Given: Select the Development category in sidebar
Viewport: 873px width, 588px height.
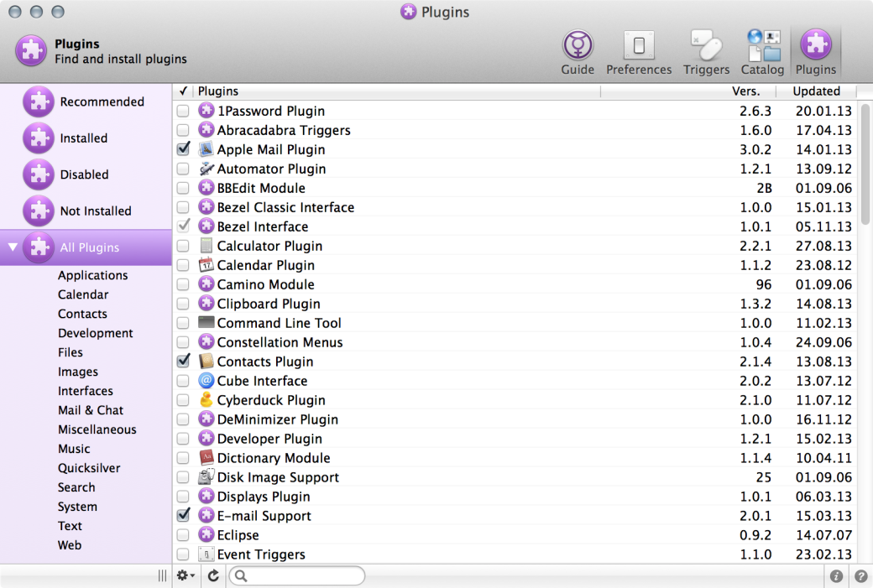Looking at the screenshot, I should pyautogui.click(x=95, y=333).
